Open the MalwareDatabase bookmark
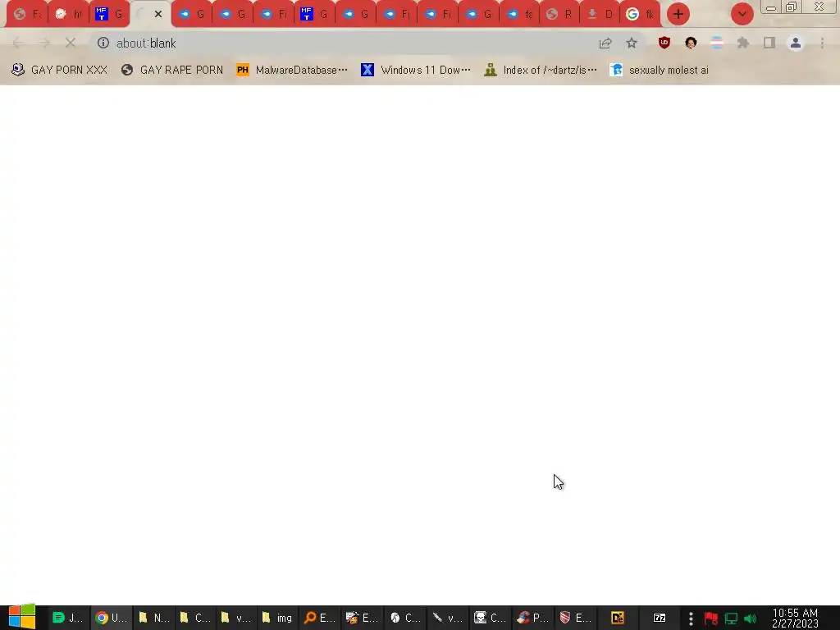 click(292, 70)
